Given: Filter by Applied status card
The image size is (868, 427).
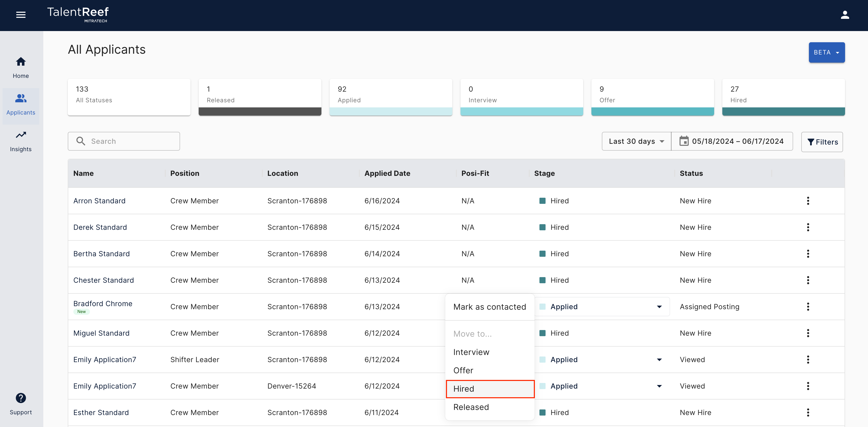Looking at the screenshot, I should point(391,97).
